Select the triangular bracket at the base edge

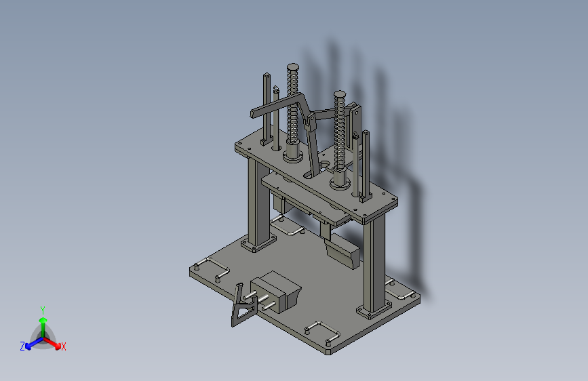(243, 306)
